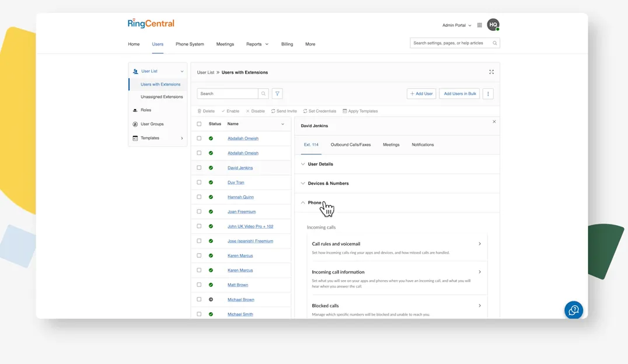This screenshot has height=364, width=628.
Task: Toggle the select-all users checkbox
Action: 199,124
